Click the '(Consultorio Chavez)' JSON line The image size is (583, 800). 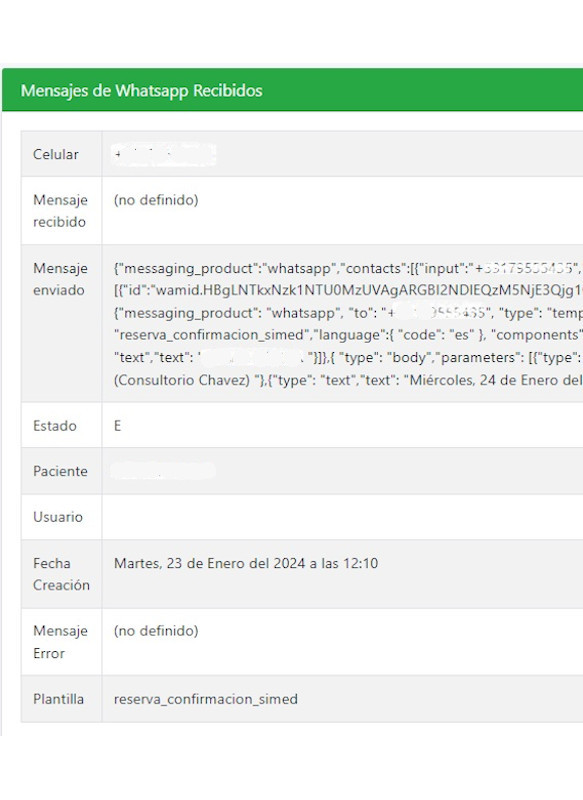[x=348, y=380]
